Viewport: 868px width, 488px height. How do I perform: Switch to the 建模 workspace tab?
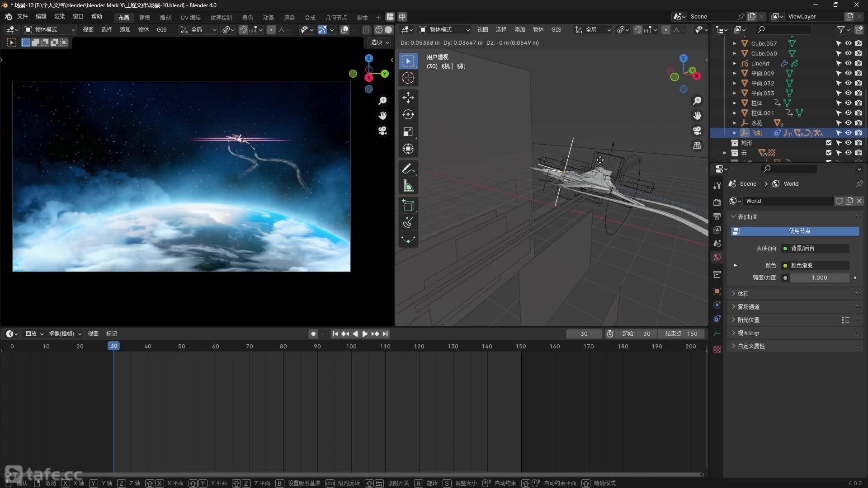pos(145,18)
